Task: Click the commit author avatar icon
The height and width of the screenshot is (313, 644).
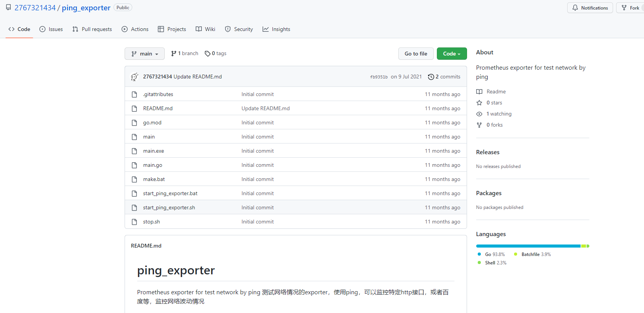Action: pyautogui.click(x=135, y=77)
